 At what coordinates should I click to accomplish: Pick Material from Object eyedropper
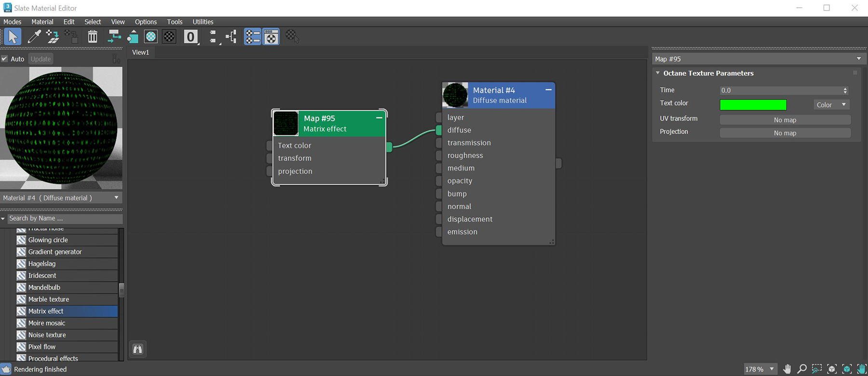click(34, 37)
